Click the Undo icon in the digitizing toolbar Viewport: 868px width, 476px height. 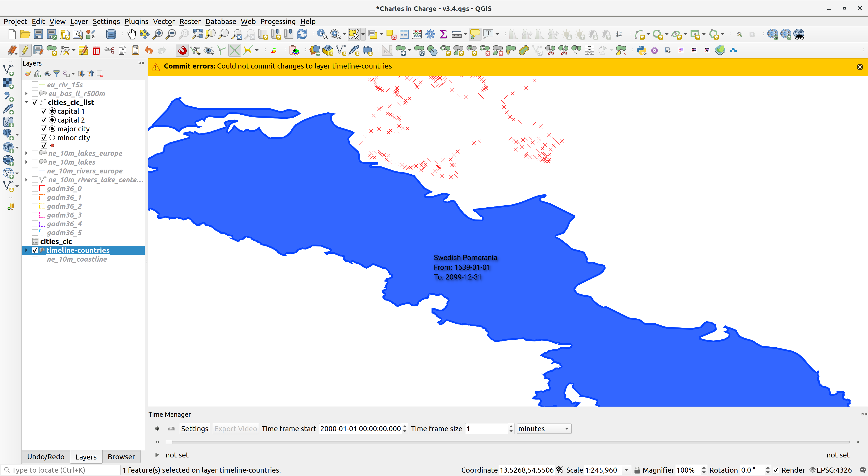click(148, 50)
